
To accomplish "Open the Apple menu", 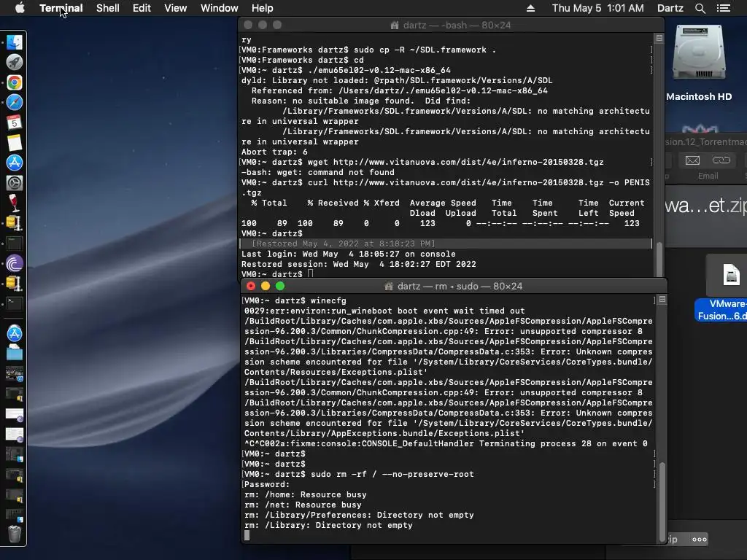I will pyautogui.click(x=20, y=8).
